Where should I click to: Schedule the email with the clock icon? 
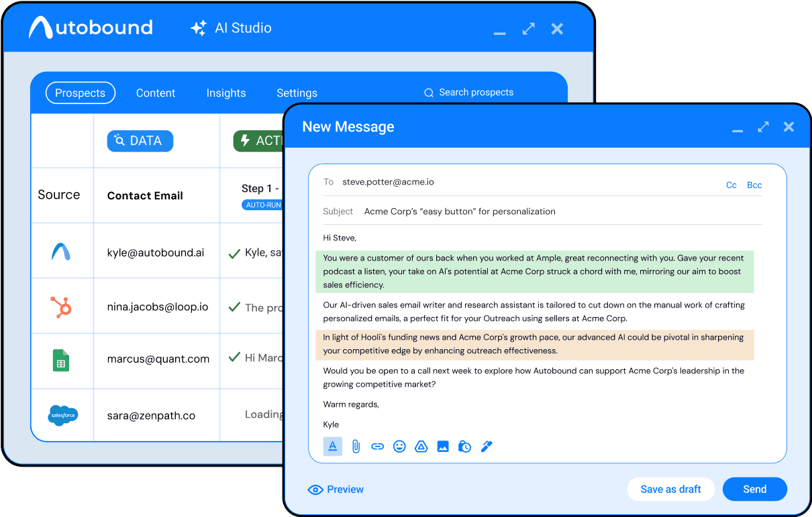click(464, 446)
